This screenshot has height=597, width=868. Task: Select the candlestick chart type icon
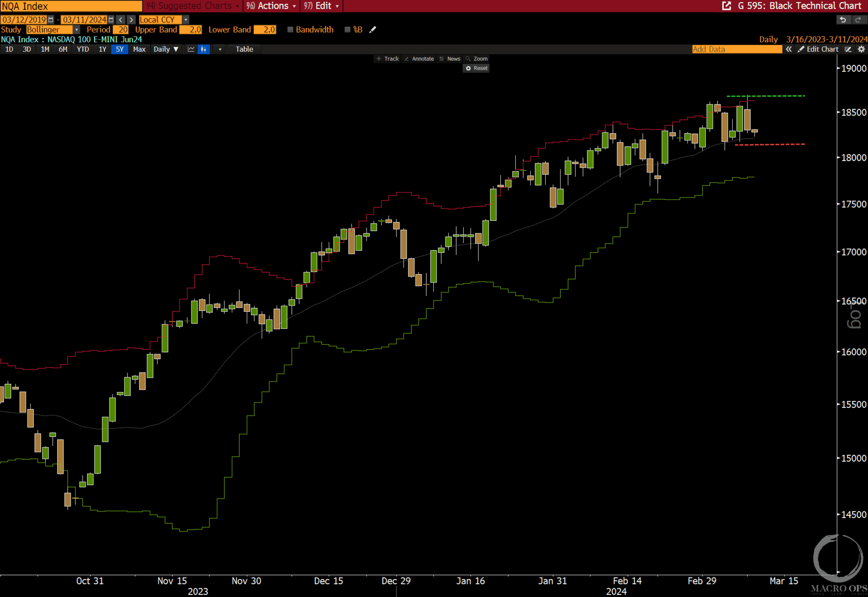pos(203,49)
